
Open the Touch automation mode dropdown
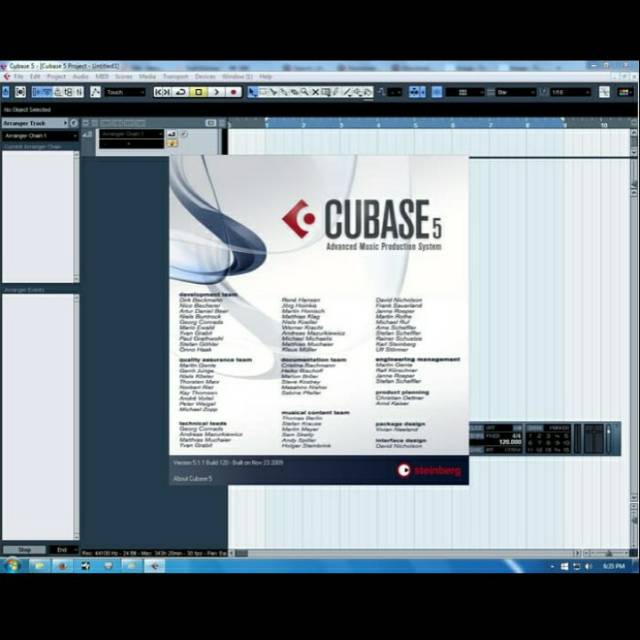[x=125, y=92]
